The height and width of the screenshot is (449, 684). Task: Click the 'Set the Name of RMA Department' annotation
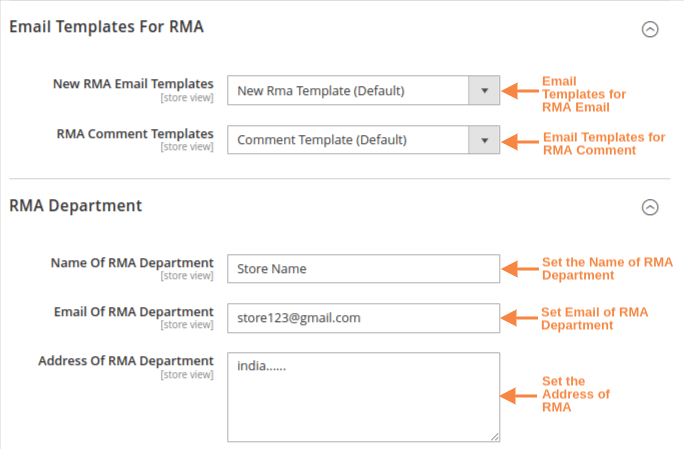point(607,268)
